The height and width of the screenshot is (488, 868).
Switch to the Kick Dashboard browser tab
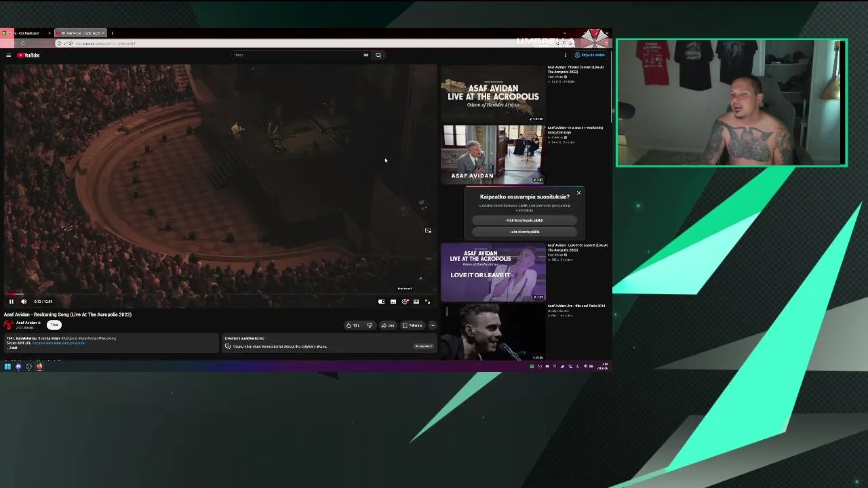(x=24, y=33)
